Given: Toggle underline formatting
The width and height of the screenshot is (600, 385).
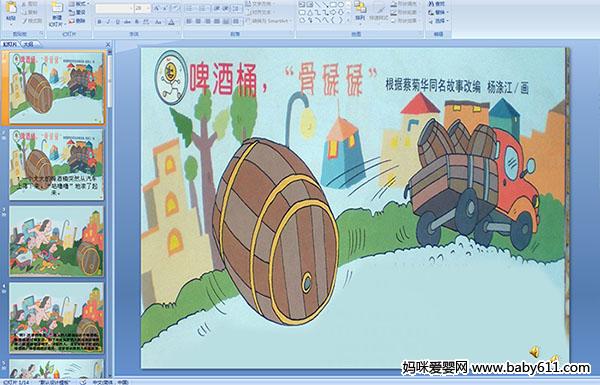Looking at the screenshot, I should click(117, 22).
